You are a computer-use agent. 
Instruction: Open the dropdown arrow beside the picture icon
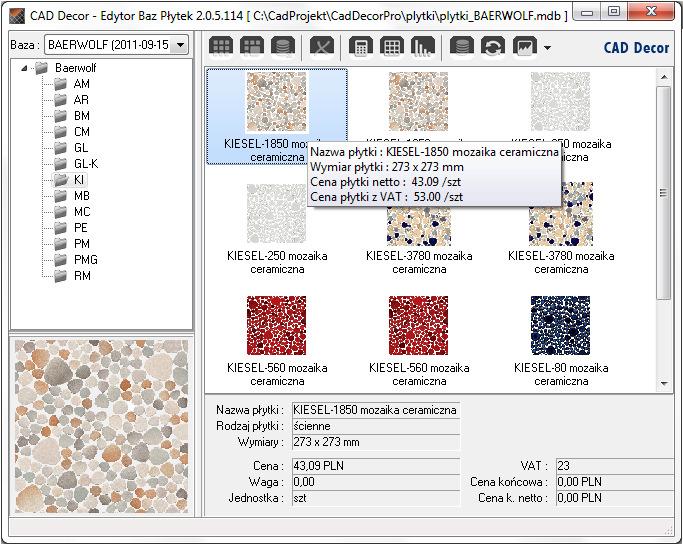(548, 47)
